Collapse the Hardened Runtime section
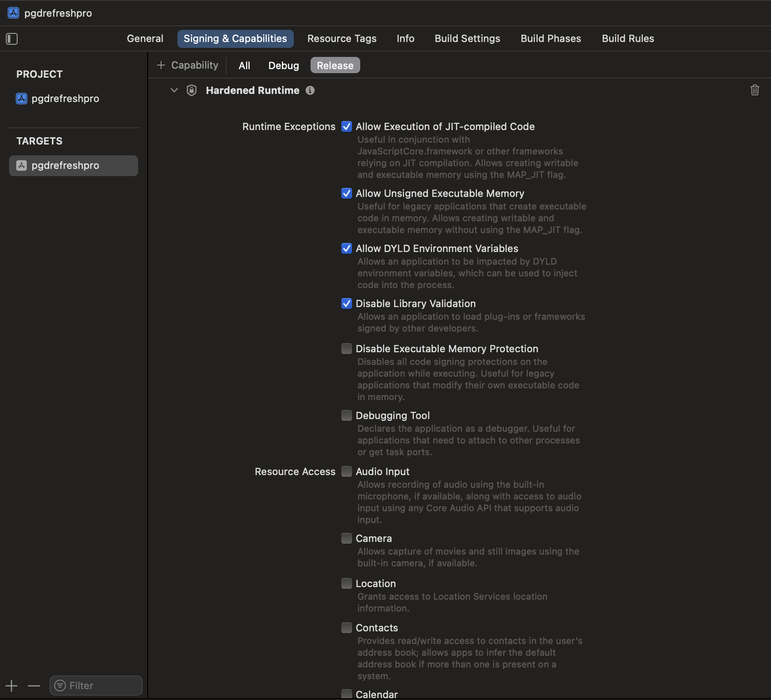The width and height of the screenshot is (771, 700). 174,90
